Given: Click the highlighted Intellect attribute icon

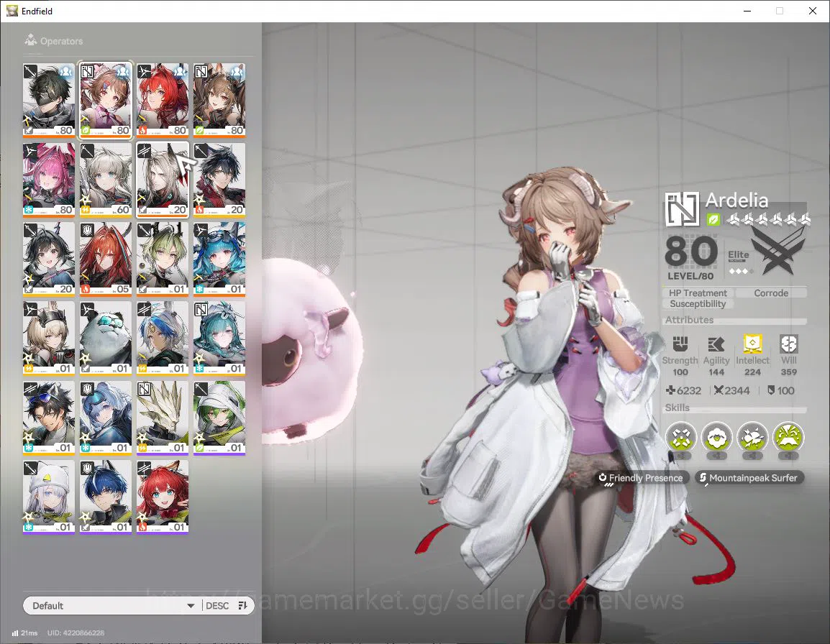Looking at the screenshot, I should click(x=752, y=344).
